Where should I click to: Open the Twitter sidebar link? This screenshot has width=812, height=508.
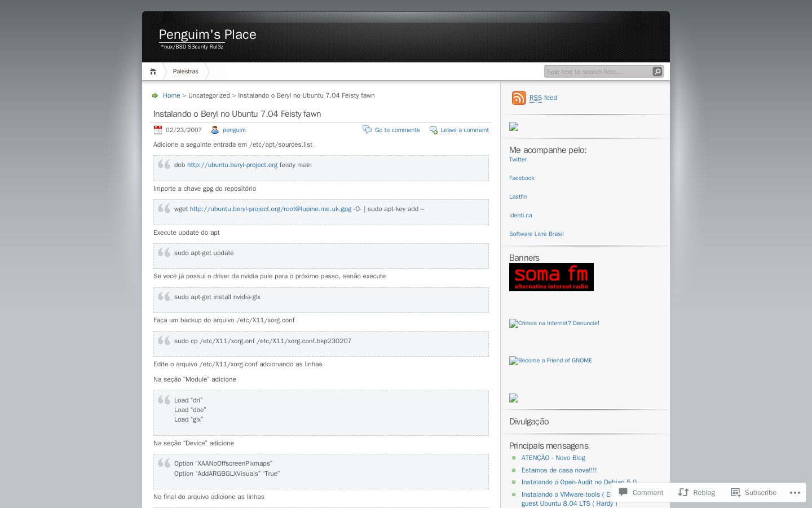tap(518, 160)
